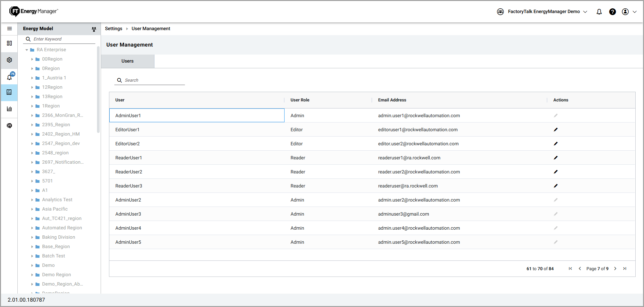This screenshot has height=307, width=644.
Task: Click the Settings breadcrumb link
Action: click(x=113, y=29)
